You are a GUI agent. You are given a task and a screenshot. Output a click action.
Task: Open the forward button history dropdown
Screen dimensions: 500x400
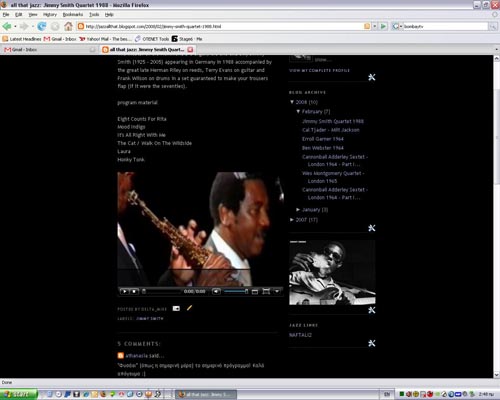pos(32,26)
